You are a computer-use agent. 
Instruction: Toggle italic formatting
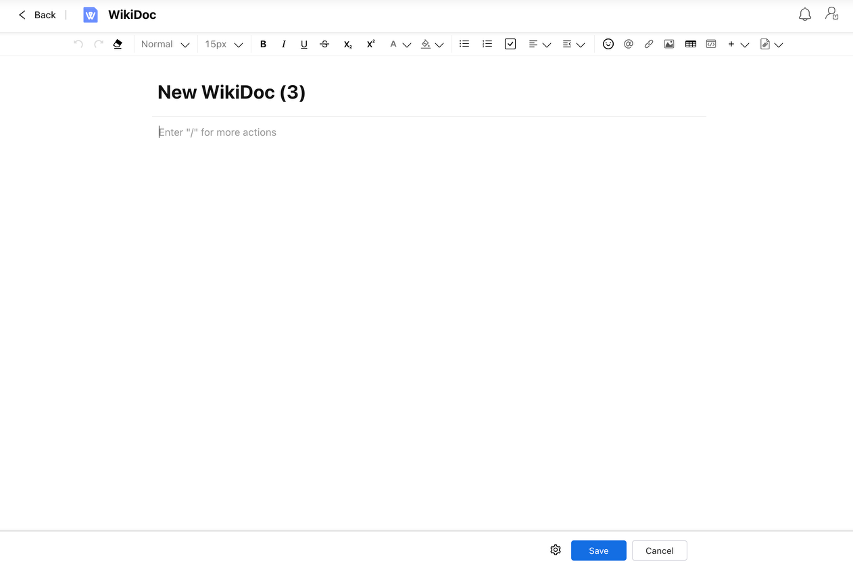tap(284, 44)
